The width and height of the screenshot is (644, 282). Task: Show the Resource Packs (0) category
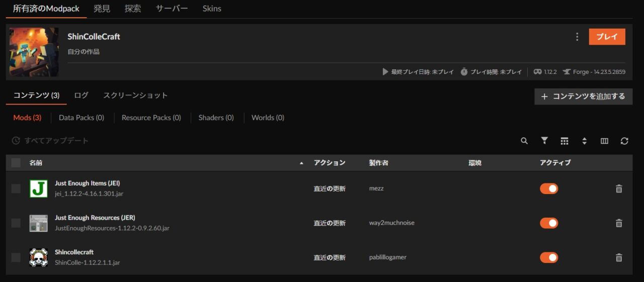coord(151,118)
